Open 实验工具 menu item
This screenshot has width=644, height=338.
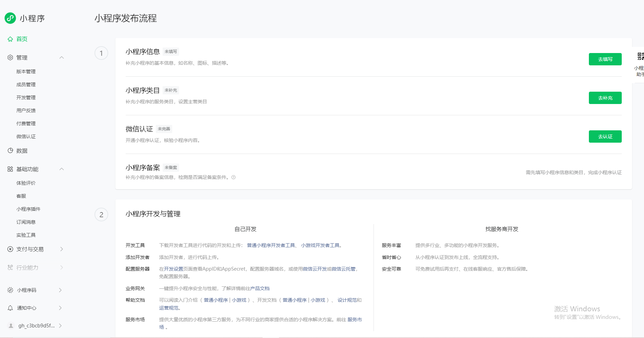(x=26, y=235)
